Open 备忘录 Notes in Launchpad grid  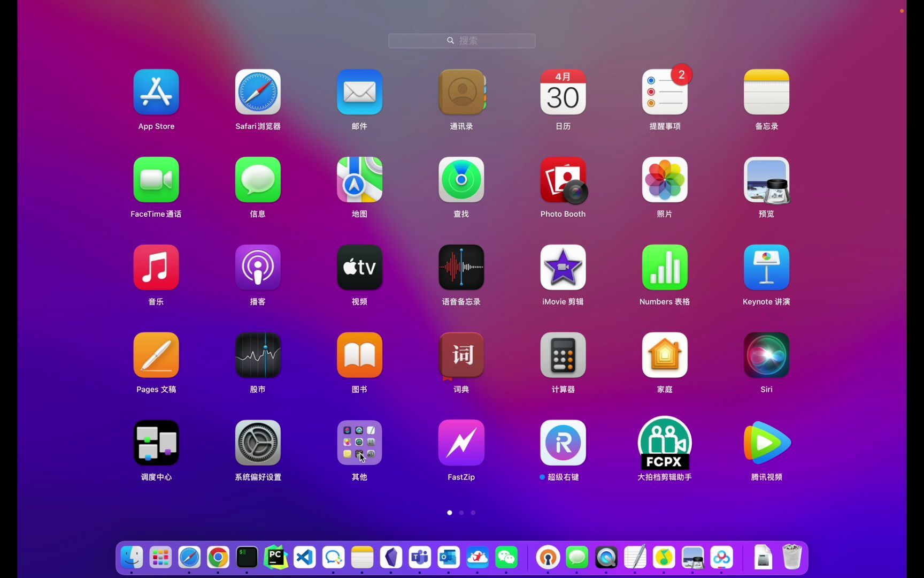point(766,92)
